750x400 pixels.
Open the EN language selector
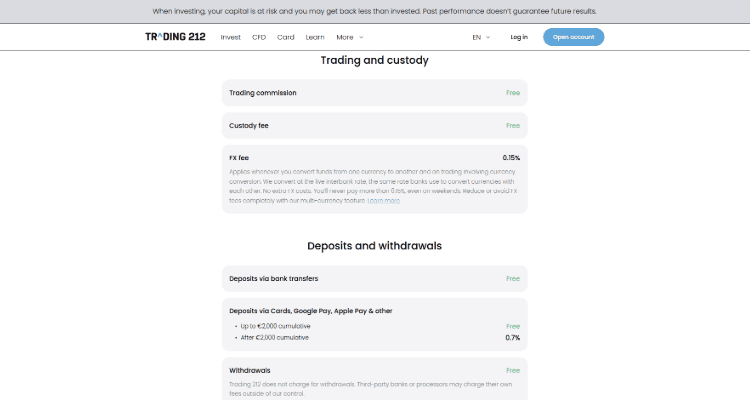(481, 37)
